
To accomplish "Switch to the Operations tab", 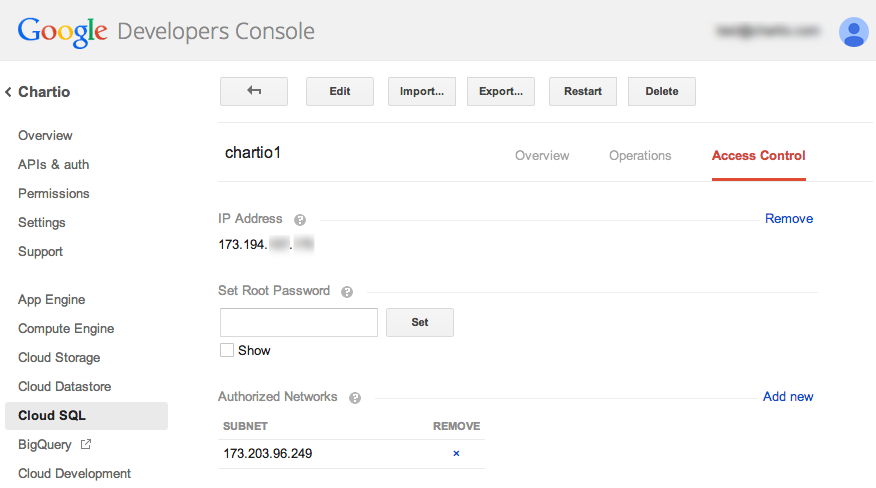I will coord(640,155).
